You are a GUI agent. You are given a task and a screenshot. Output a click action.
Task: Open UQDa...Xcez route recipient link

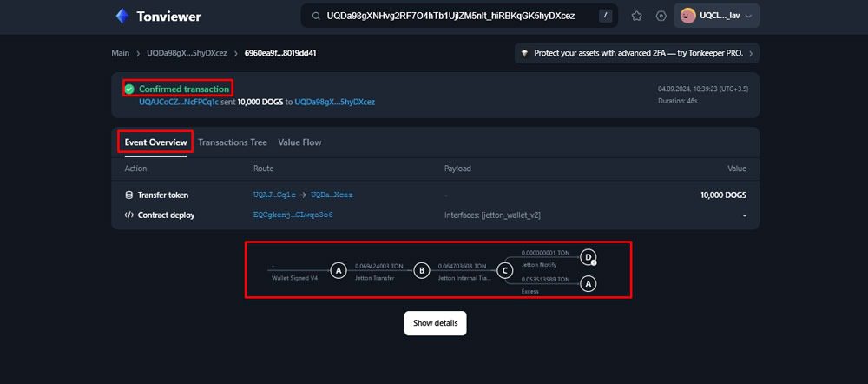click(332, 195)
